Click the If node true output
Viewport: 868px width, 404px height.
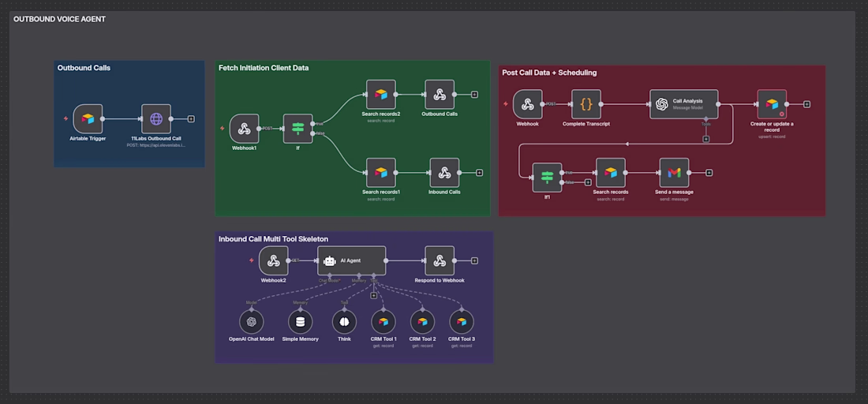coord(312,123)
